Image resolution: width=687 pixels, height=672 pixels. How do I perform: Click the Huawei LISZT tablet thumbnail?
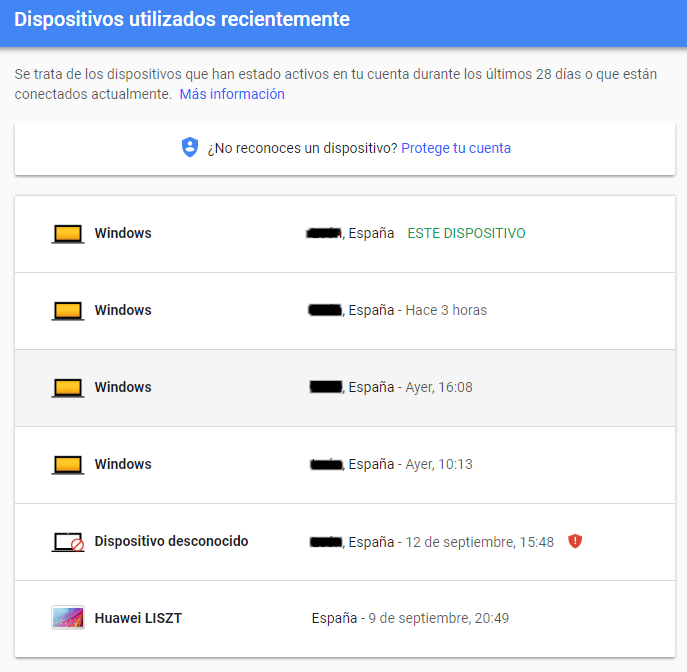pyautogui.click(x=67, y=618)
